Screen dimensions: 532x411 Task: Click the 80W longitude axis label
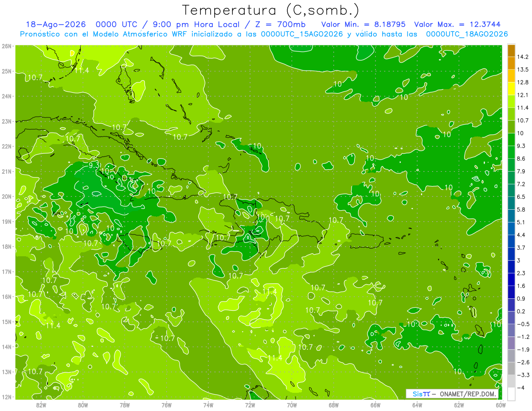coord(82,405)
